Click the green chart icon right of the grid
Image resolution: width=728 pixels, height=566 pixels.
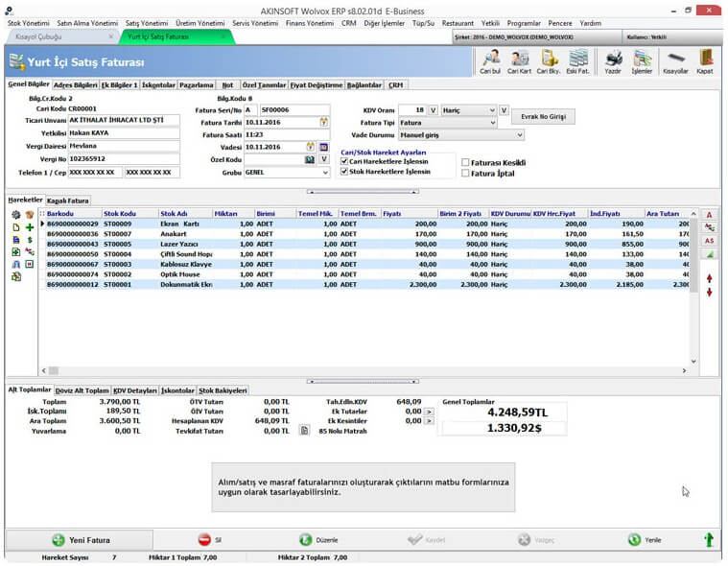point(709,254)
